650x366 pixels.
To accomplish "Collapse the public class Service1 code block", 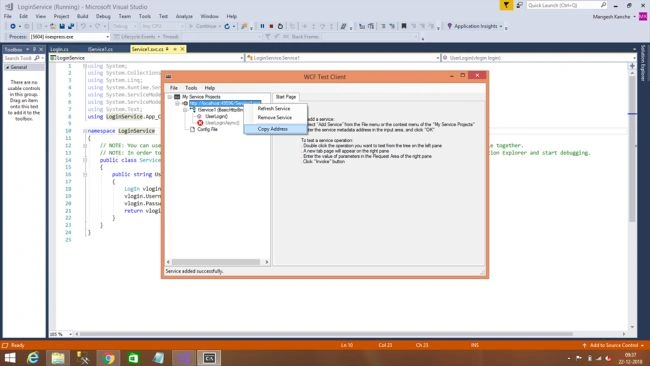I will pos(85,160).
